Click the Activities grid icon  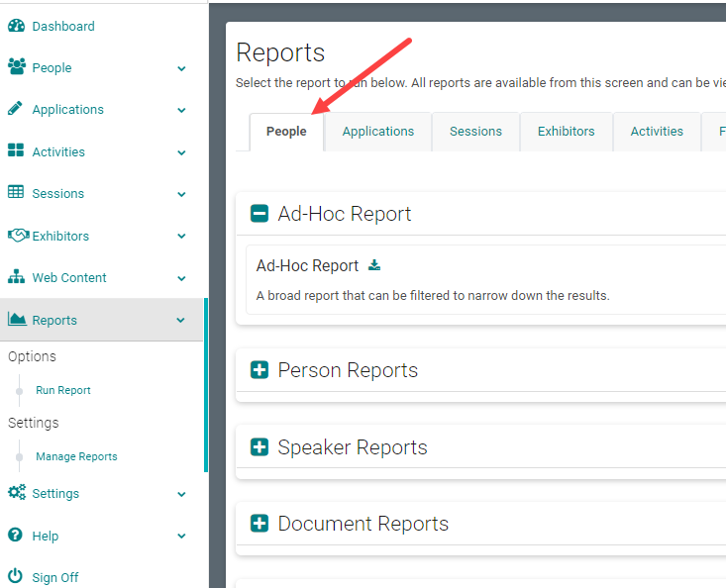point(16,151)
